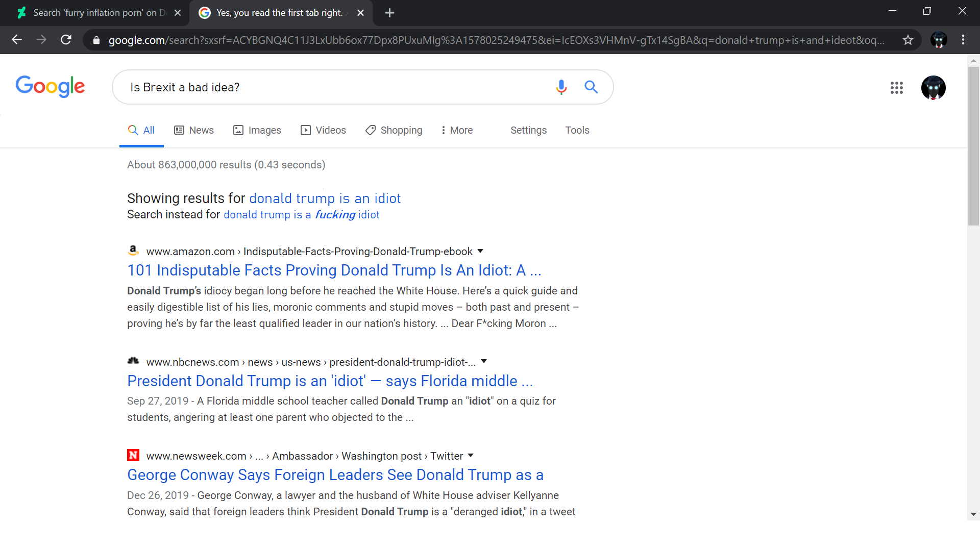Screen dimensions: 980x551
Task: Bookmark this page with the star icon
Action: coord(908,40)
